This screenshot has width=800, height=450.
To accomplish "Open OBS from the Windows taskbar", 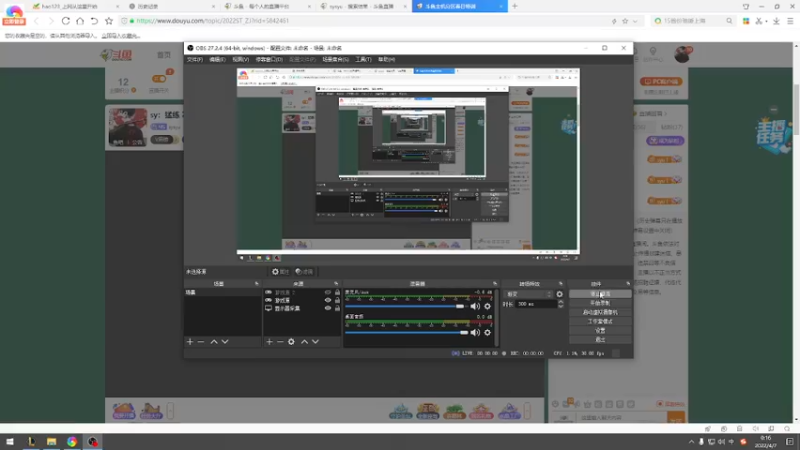I will click(x=92, y=442).
